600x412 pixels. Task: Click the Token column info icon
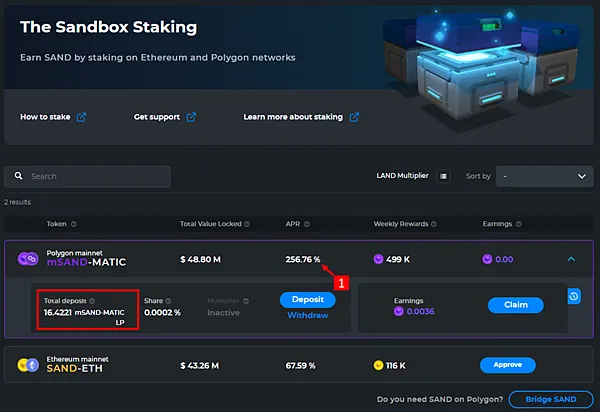click(x=74, y=224)
